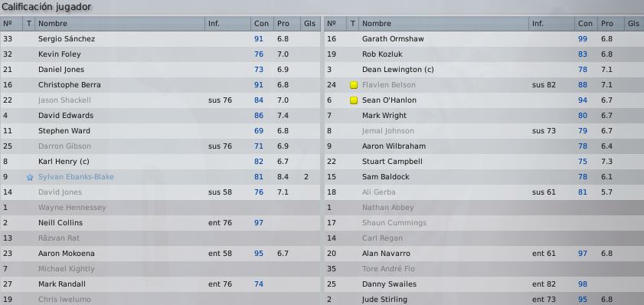Click Sean O'Hanlon's yellow card icon
Image resolution: width=644 pixels, height=305 pixels.
[x=354, y=100]
